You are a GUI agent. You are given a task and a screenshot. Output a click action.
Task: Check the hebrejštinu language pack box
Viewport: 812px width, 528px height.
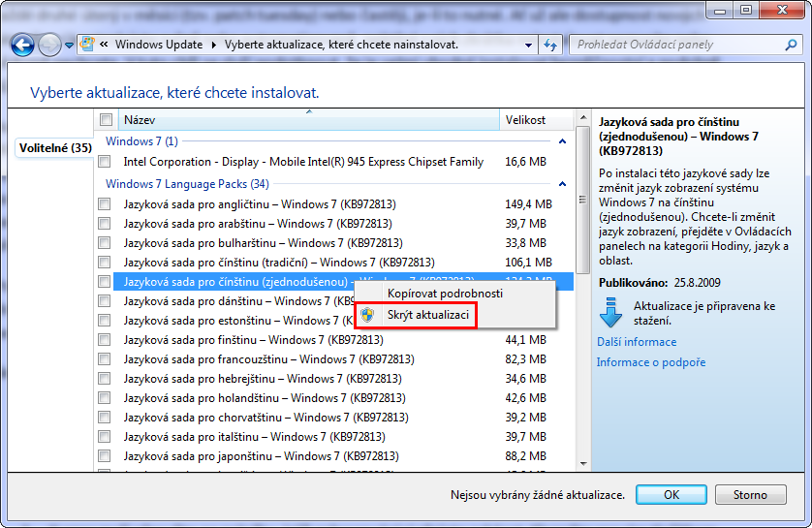click(105, 379)
